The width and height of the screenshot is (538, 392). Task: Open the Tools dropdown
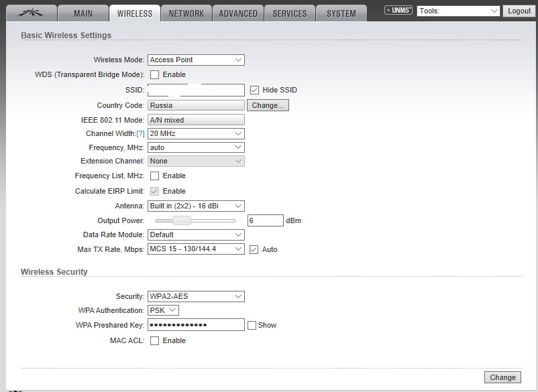point(458,11)
